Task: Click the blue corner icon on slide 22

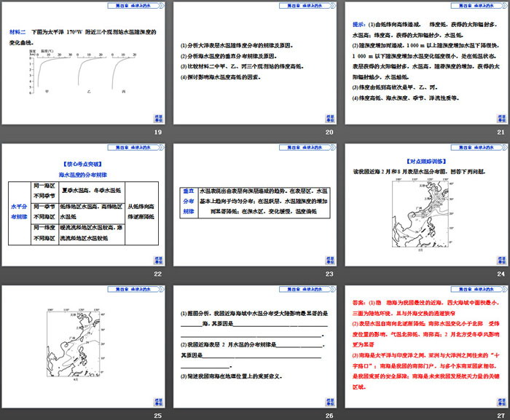Action: pyautogui.click(x=158, y=261)
